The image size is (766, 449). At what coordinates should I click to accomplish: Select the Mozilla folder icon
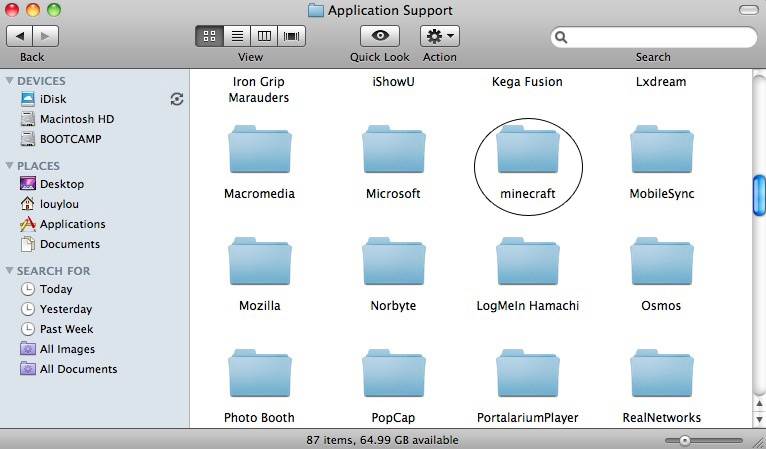pos(259,261)
